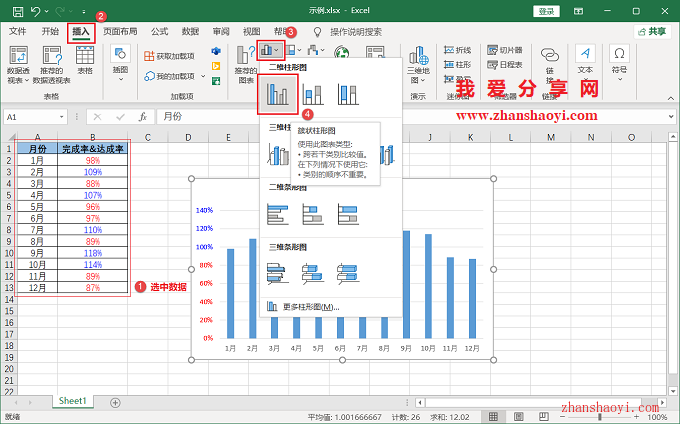
Task: Open the ribbon display options icon
Action: click(579, 11)
